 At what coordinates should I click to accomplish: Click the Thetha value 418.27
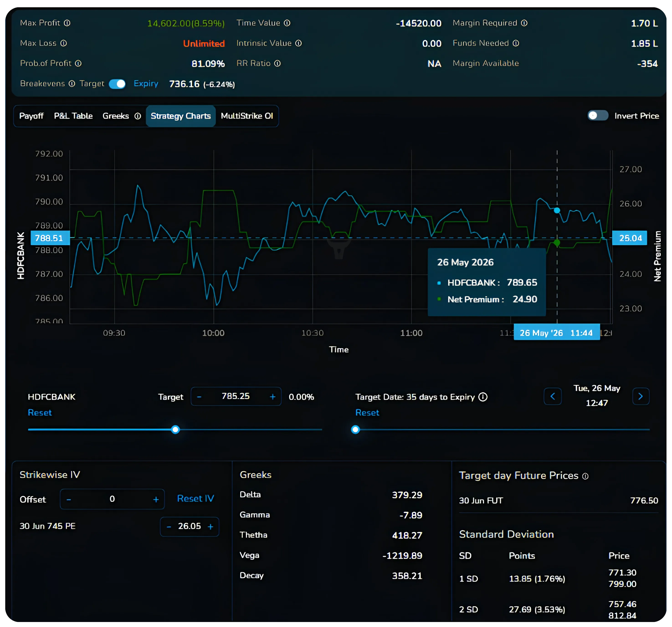click(x=407, y=535)
